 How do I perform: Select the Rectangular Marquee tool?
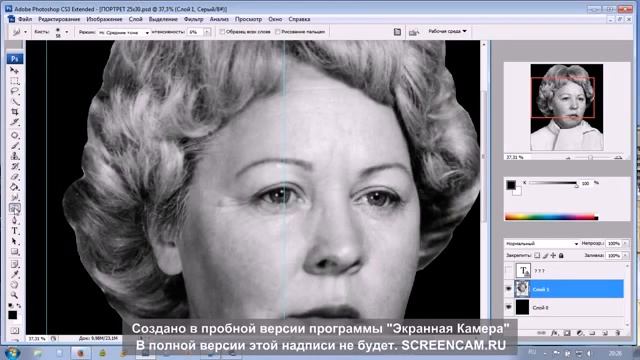point(14,81)
